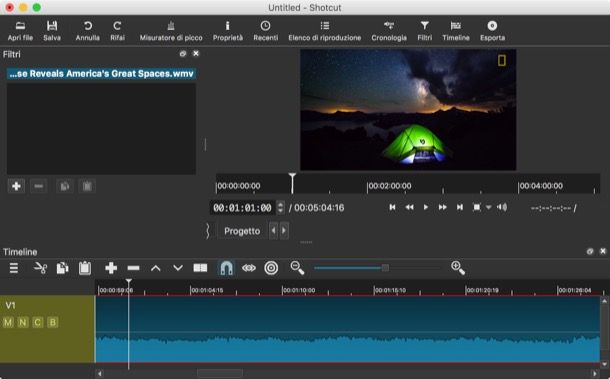Remove selected filter with minus button
Viewport: 610px width, 379px height.
(39, 186)
